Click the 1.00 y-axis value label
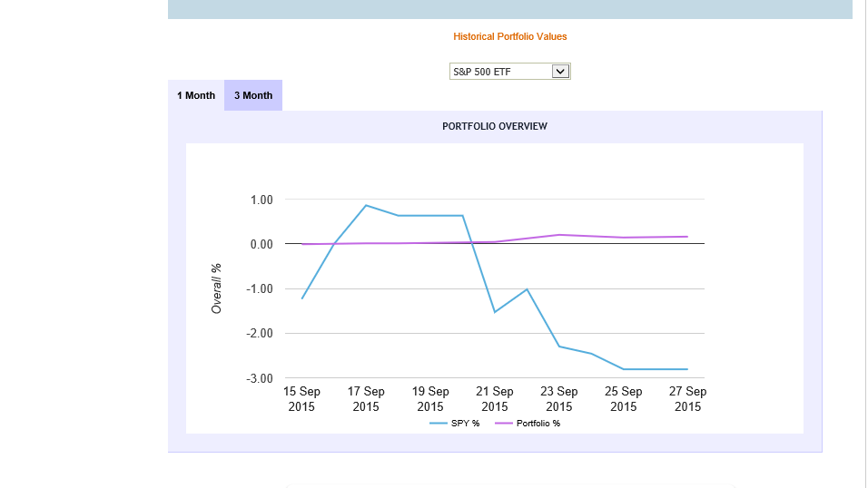 pos(261,200)
